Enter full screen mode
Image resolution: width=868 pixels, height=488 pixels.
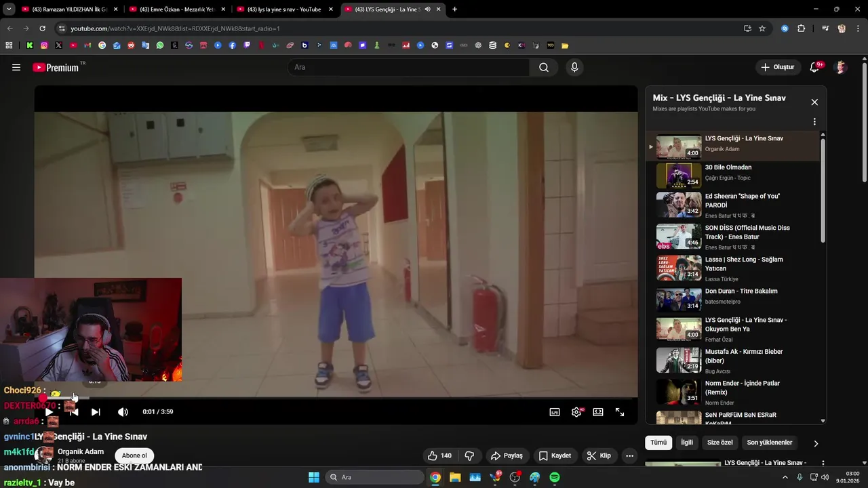tap(620, 412)
